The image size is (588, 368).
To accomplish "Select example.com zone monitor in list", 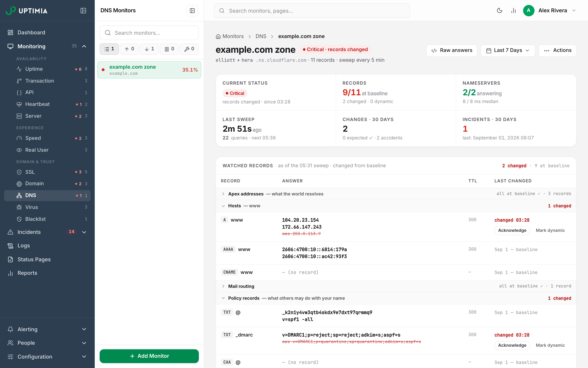I will pos(149,70).
